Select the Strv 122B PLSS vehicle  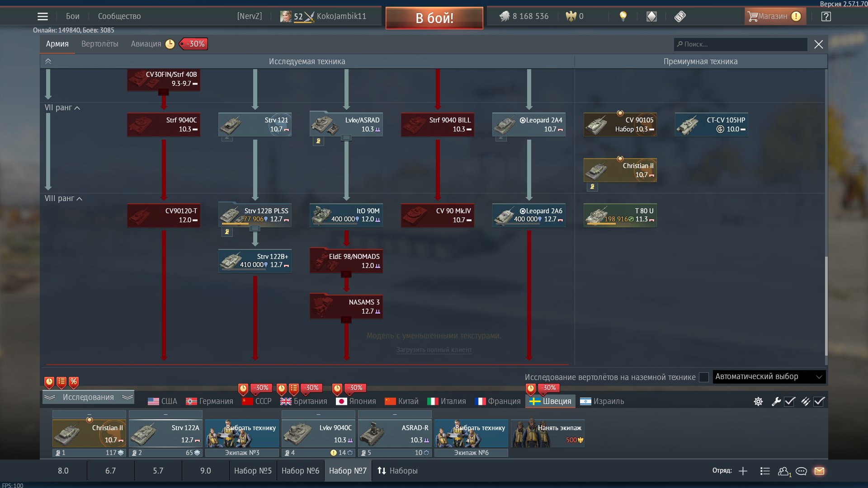(255, 215)
